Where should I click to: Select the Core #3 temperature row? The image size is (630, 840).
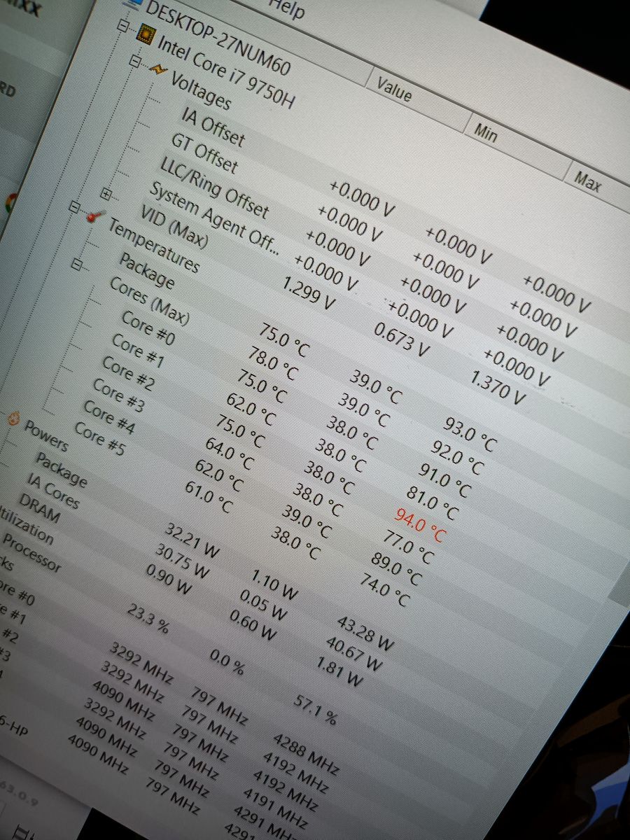[118, 395]
